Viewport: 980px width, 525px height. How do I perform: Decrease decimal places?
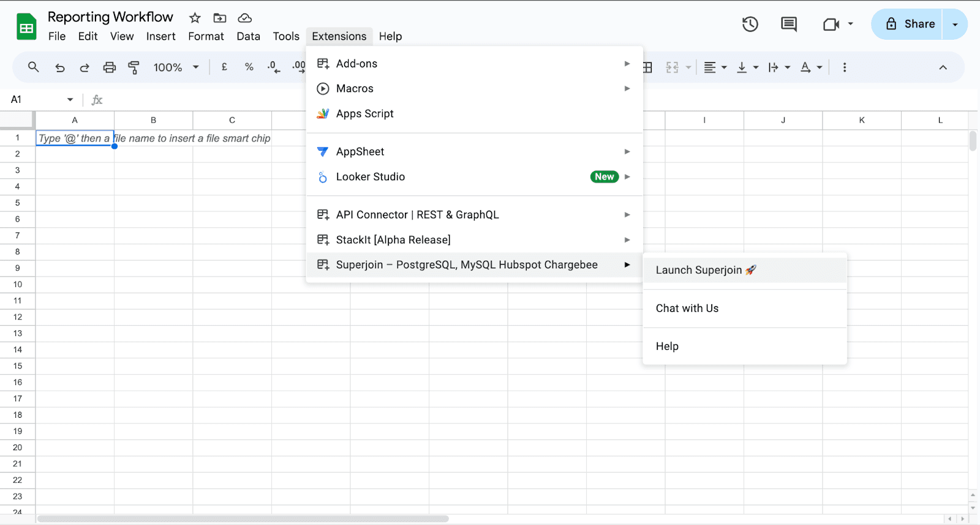274,67
